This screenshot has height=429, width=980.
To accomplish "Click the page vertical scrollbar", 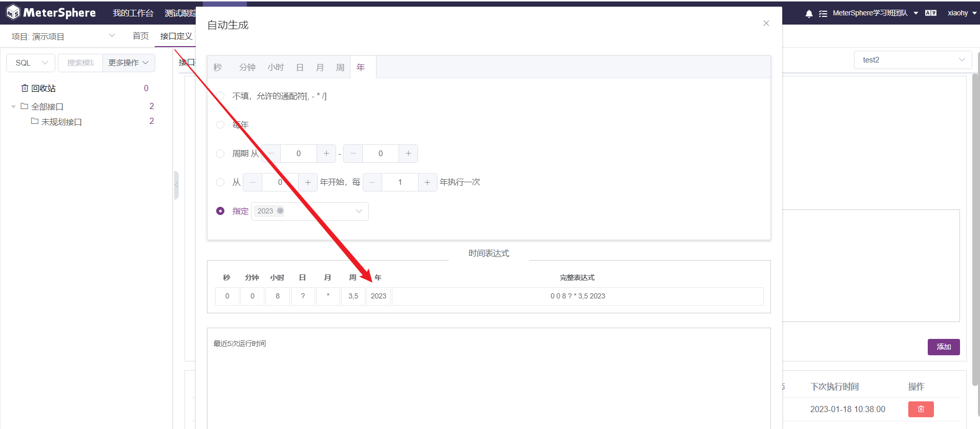I will 976,230.
